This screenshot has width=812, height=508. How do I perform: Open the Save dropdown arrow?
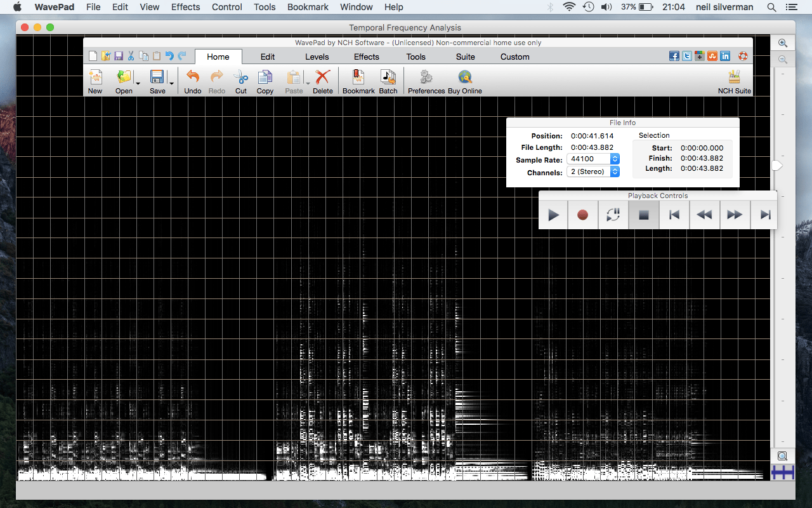pyautogui.click(x=171, y=83)
